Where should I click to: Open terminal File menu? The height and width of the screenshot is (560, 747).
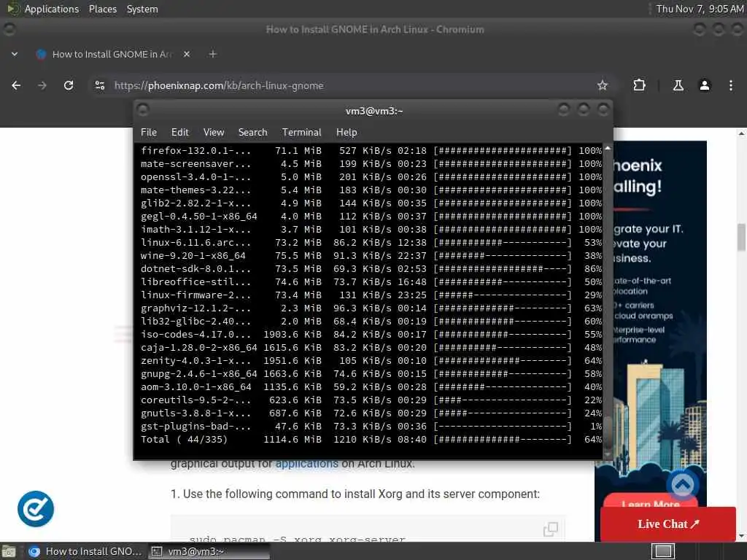coord(149,133)
